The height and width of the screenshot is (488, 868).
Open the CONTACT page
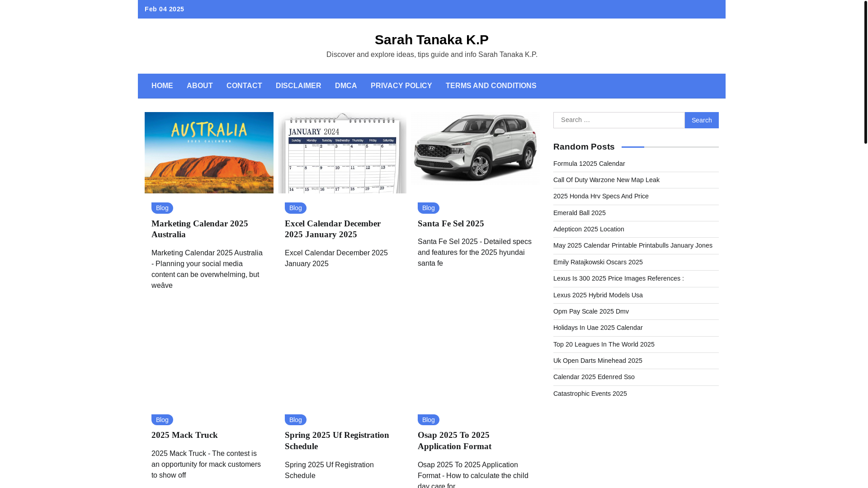click(244, 86)
